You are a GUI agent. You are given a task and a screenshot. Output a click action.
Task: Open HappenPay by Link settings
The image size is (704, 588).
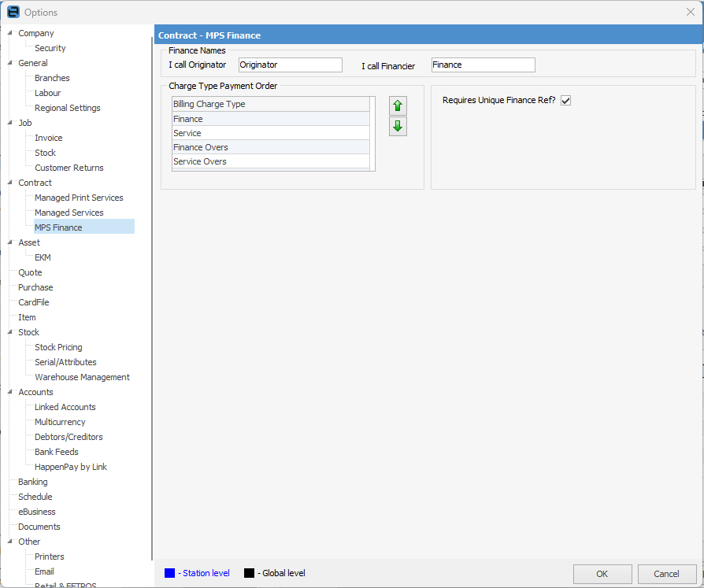point(71,467)
